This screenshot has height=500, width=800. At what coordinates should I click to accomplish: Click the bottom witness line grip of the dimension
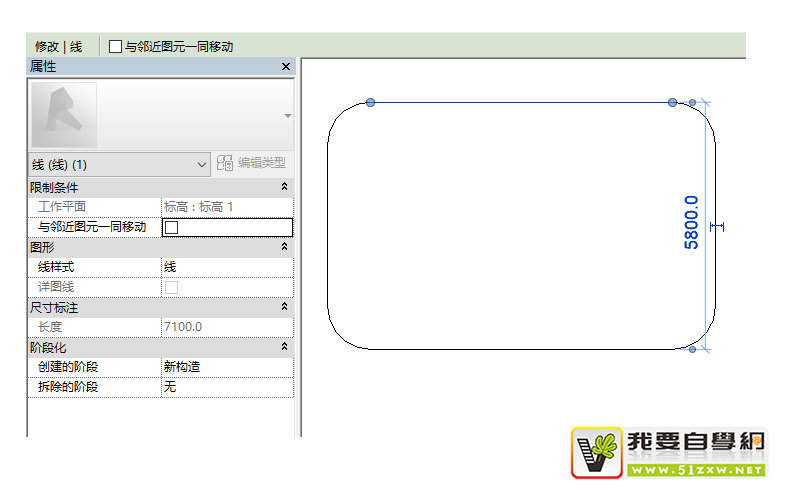(x=692, y=349)
